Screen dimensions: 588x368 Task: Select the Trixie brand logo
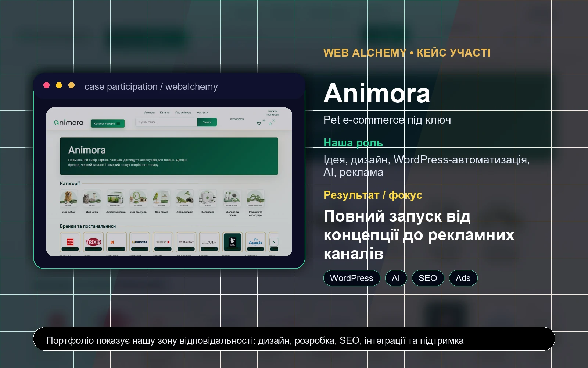93,242
